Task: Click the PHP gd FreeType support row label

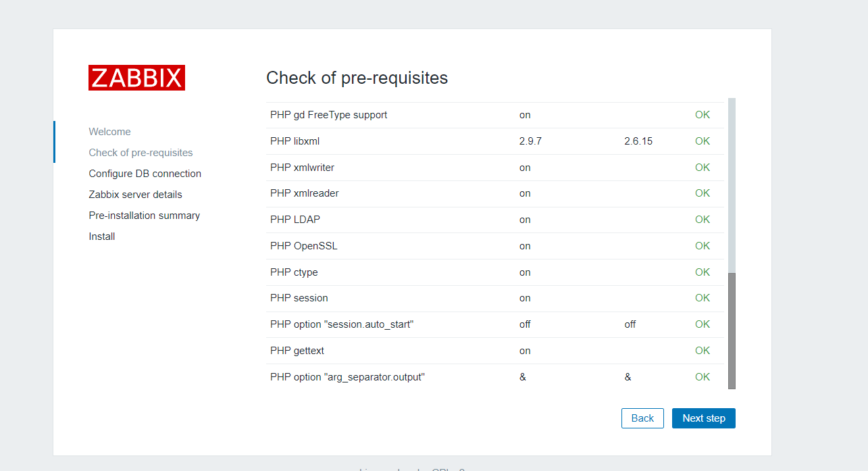Action: click(328, 115)
